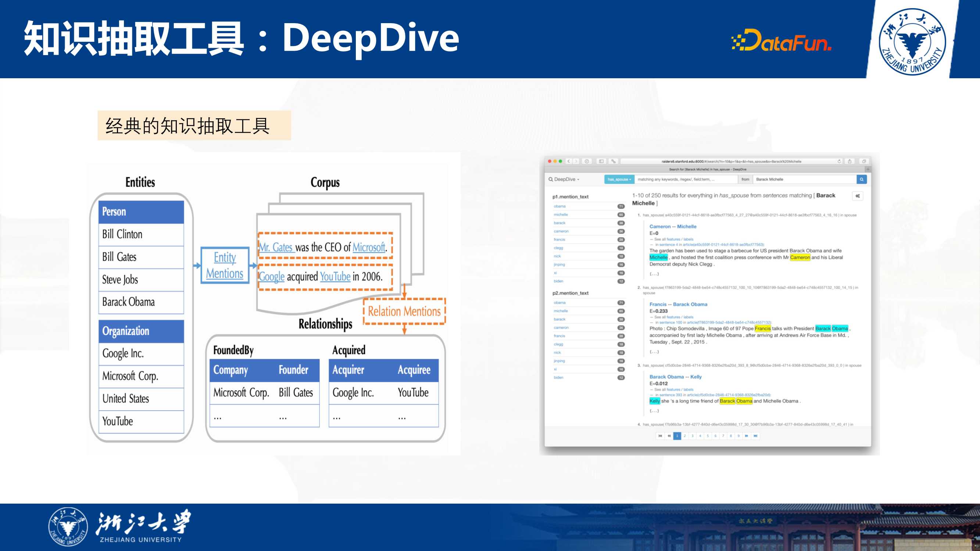Screen dimensions: 980x551
Task: Open the Barack Obama -- Kelly result
Action: 675,377
